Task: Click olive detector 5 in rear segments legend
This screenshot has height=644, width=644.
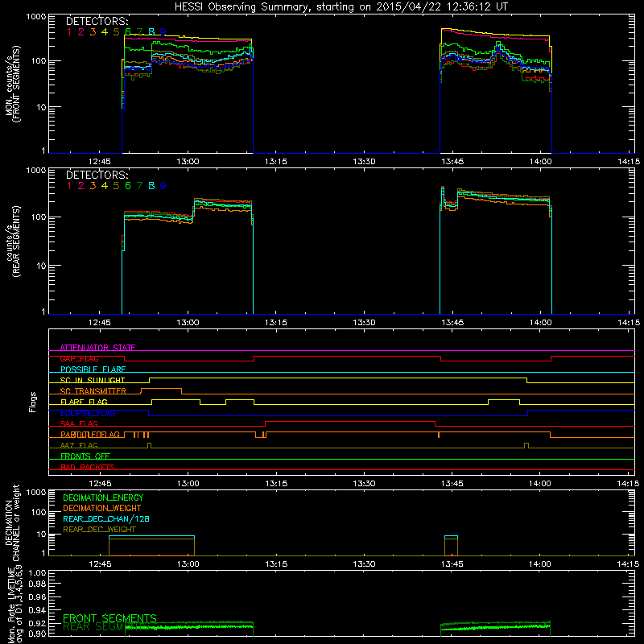Action: point(116,186)
